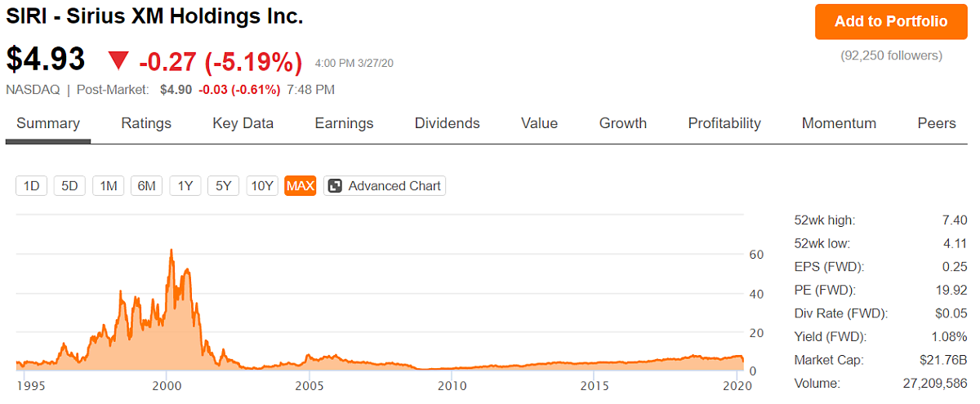Go to the Dividends tab

[448, 123]
